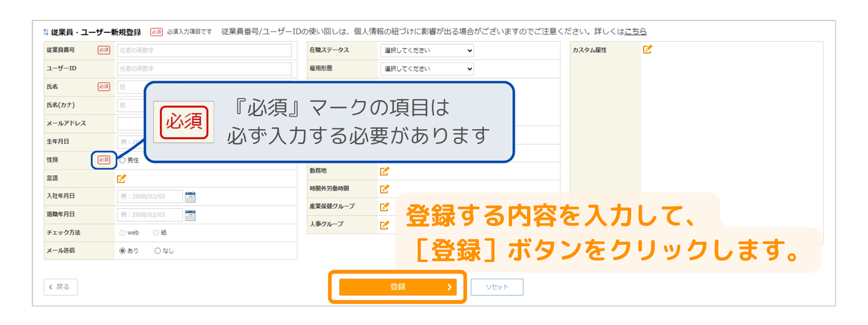The image size is (868, 325).
Task: Open the calendar picker for 入社年月日
Action: [190, 197]
